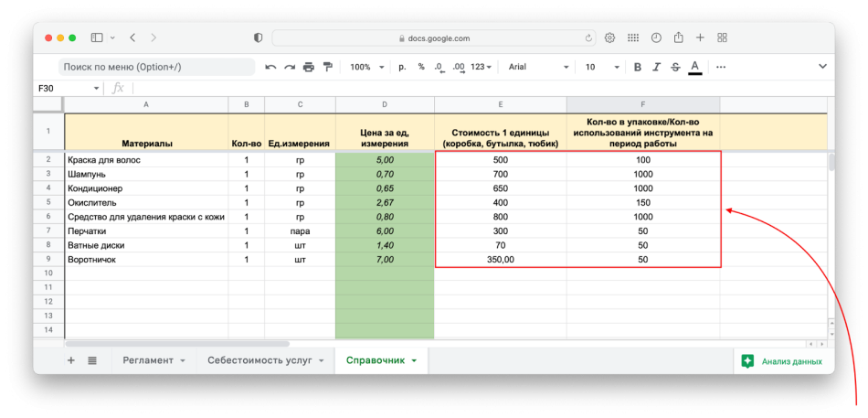868x418 pixels.
Task: Click the Анализ данных button
Action: click(783, 361)
